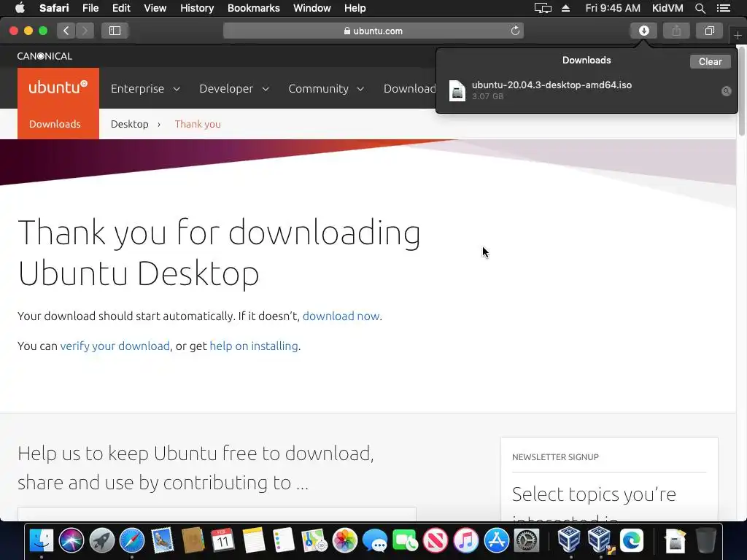
Task: Open Microsoft Edge from the Dock
Action: [632, 540]
